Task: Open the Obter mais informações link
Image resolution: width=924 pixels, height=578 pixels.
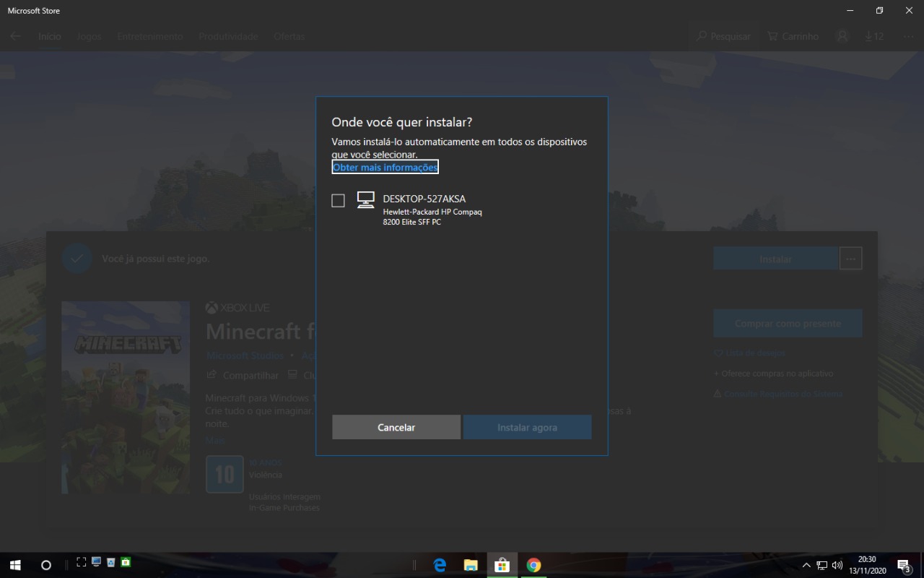Action: (385, 167)
